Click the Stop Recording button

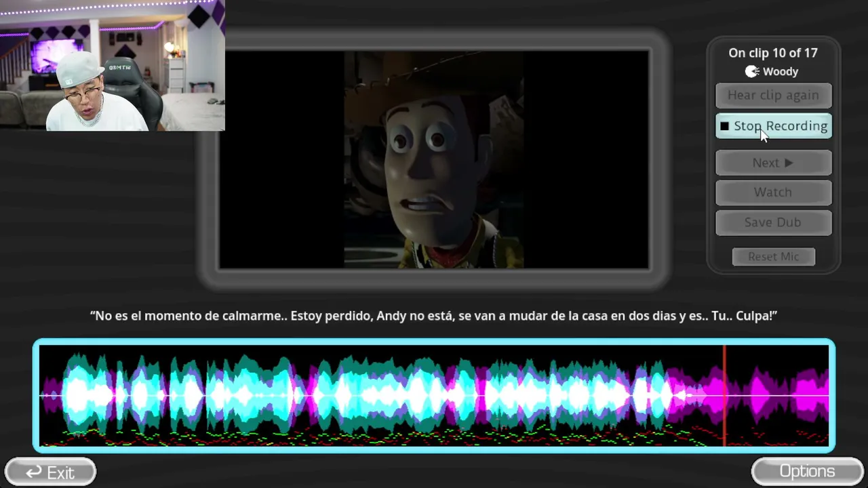[773, 126]
